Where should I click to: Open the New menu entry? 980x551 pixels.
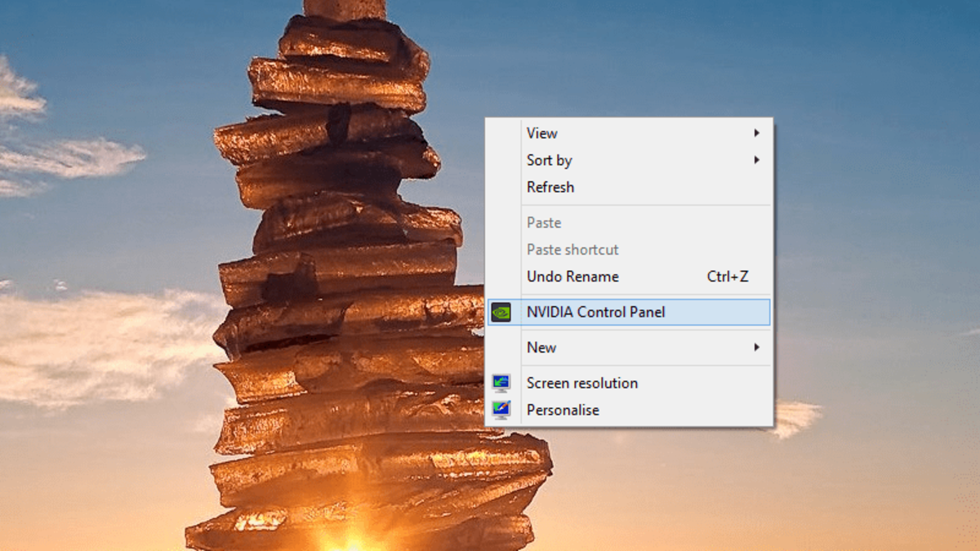[629, 347]
